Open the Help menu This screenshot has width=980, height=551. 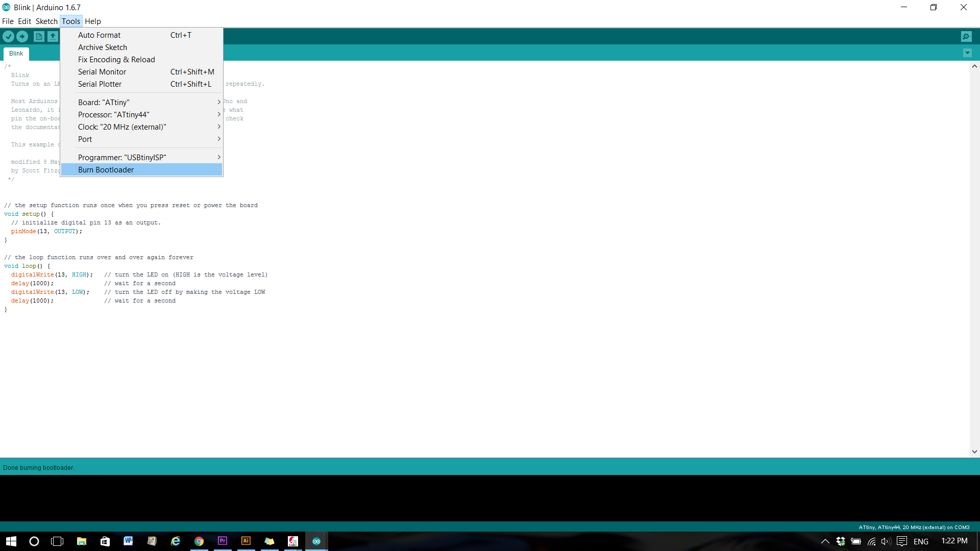coord(93,21)
